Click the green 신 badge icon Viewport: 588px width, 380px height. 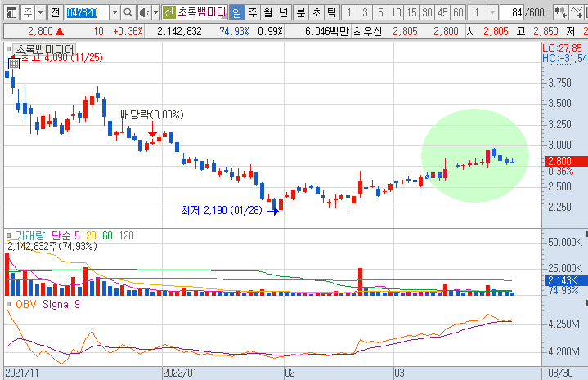pos(169,13)
